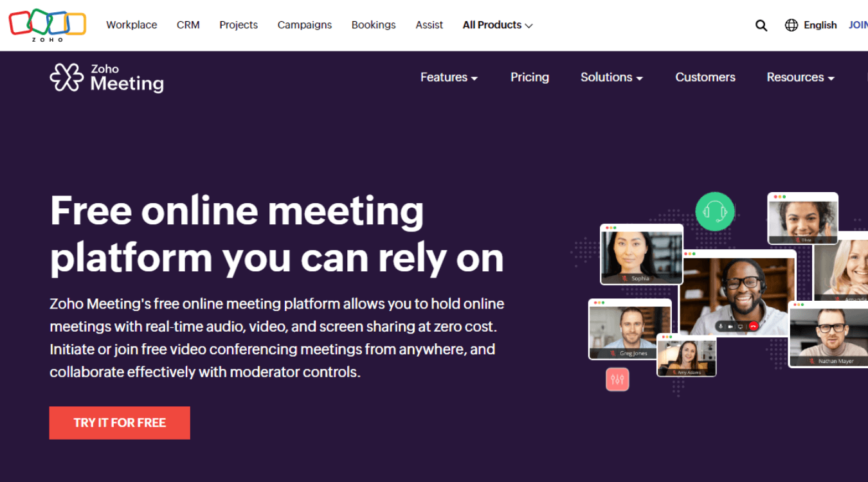Click the red end-call icon
Image resolution: width=868 pixels, height=482 pixels.
pos(754,326)
